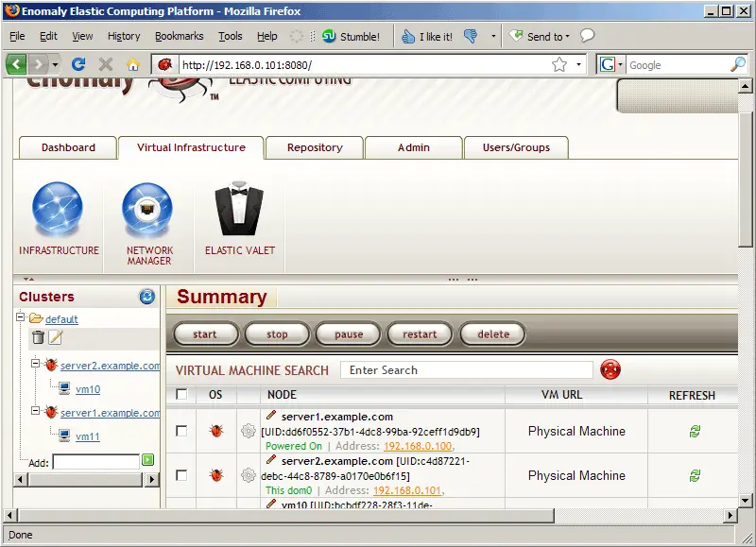Click the red search reset icon
756x547 pixels.
[610, 369]
